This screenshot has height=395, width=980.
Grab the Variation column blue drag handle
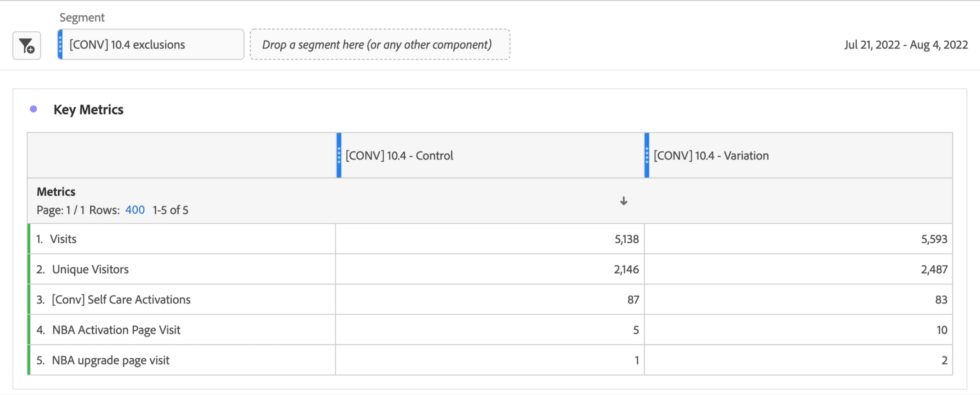pos(647,155)
